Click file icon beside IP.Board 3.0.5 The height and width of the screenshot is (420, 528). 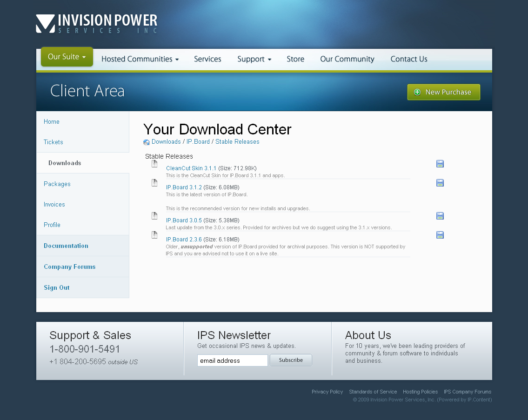(x=154, y=216)
